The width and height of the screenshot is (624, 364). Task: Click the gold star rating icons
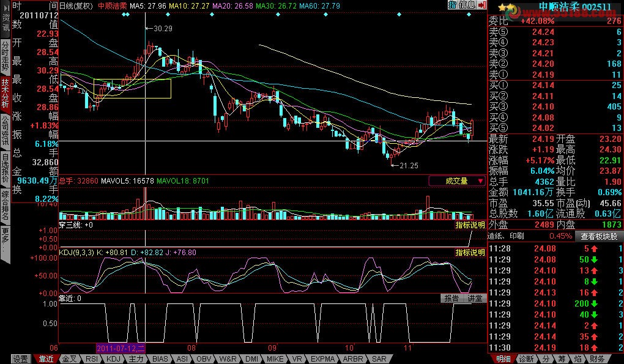(x=504, y=7)
